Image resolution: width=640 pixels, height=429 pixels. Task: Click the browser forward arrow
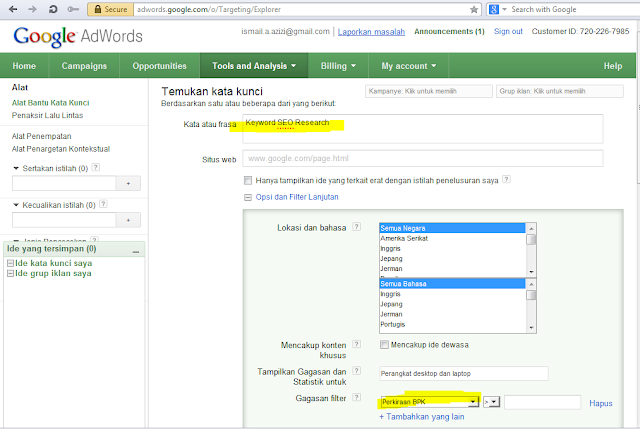[33, 9]
